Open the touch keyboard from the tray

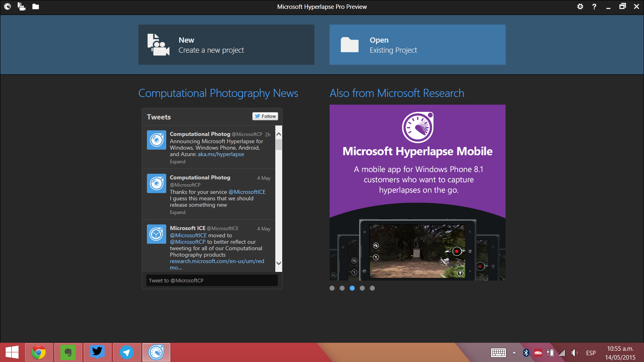[x=498, y=353]
